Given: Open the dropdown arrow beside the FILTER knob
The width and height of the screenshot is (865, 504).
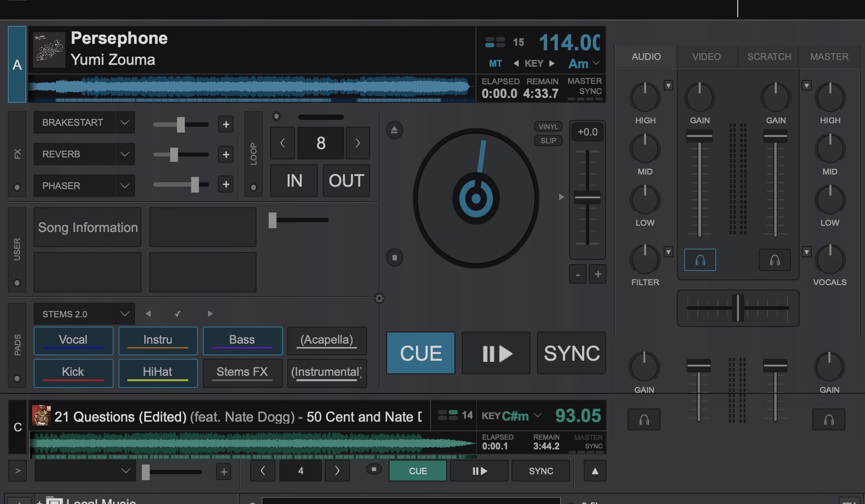Looking at the screenshot, I should pyautogui.click(x=668, y=252).
